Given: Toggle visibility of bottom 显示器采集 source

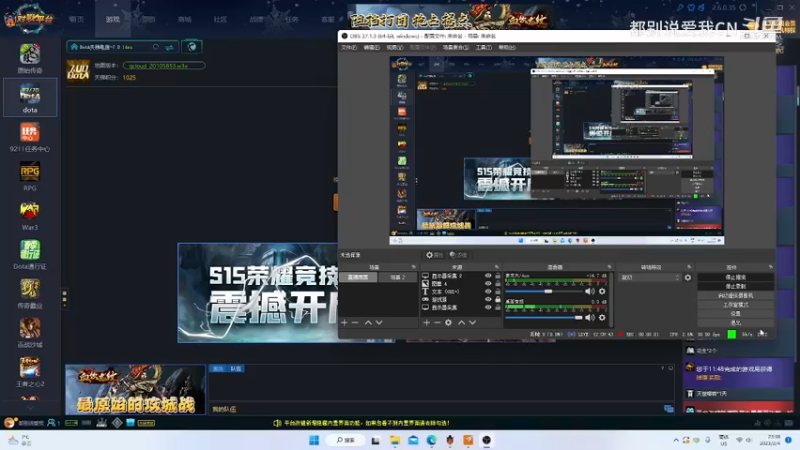Looking at the screenshot, I should point(488,307).
